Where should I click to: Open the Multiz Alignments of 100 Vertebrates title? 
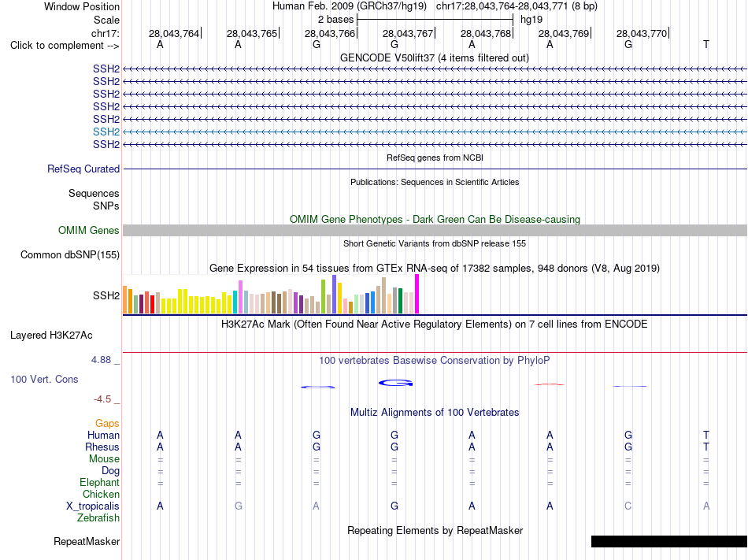pyautogui.click(x=434, y=412)
